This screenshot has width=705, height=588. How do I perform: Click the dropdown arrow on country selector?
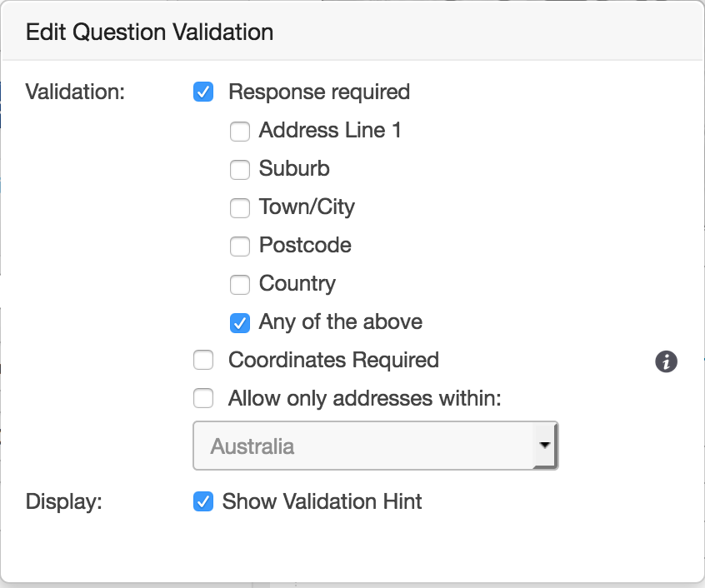545,446
